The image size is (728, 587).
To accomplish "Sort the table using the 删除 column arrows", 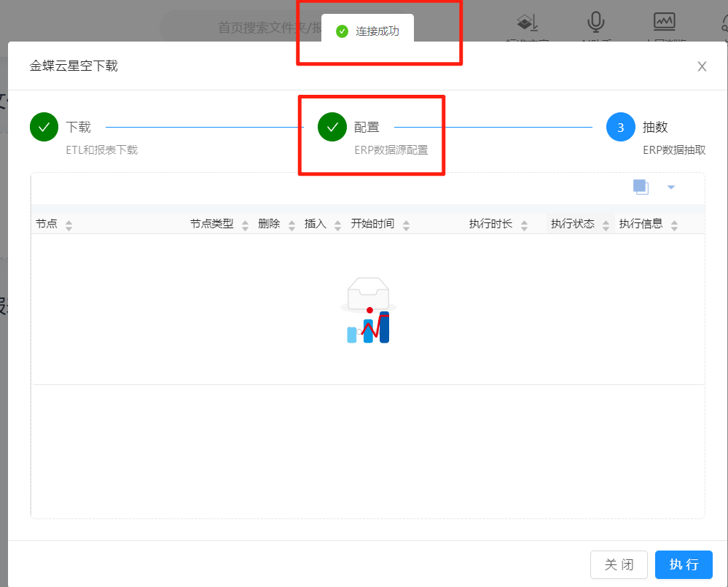I will pos(291,226).
